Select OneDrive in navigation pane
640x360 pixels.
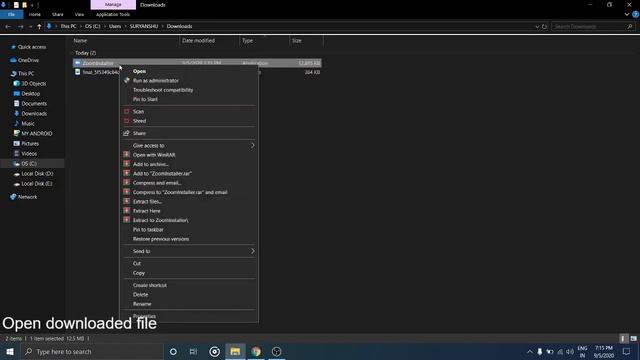click(28, 60)
